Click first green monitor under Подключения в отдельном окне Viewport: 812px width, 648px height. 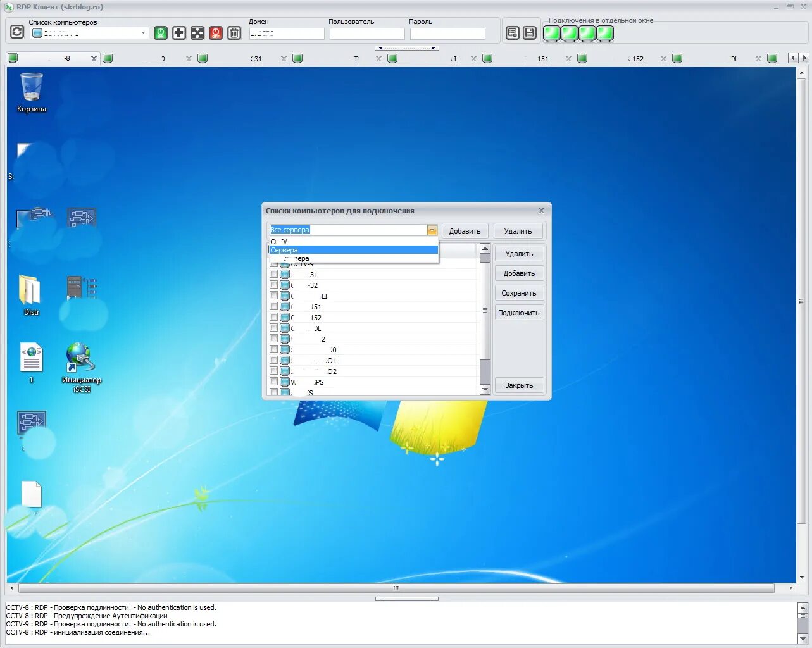(x=552, y=34)
